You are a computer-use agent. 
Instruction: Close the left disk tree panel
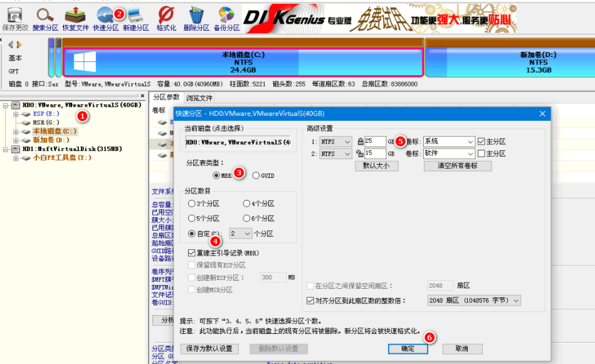point(142,96)
